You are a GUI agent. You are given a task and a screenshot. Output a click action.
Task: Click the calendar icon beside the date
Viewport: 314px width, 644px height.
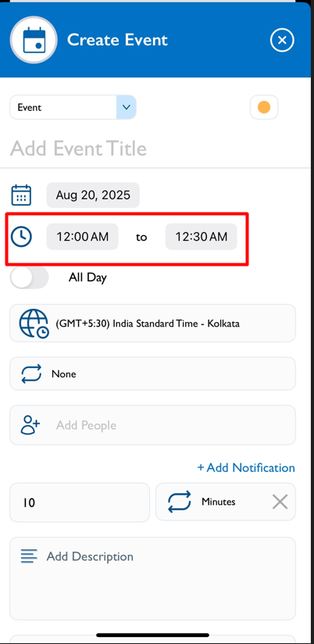pyautogui.click(x=21, y=195)
